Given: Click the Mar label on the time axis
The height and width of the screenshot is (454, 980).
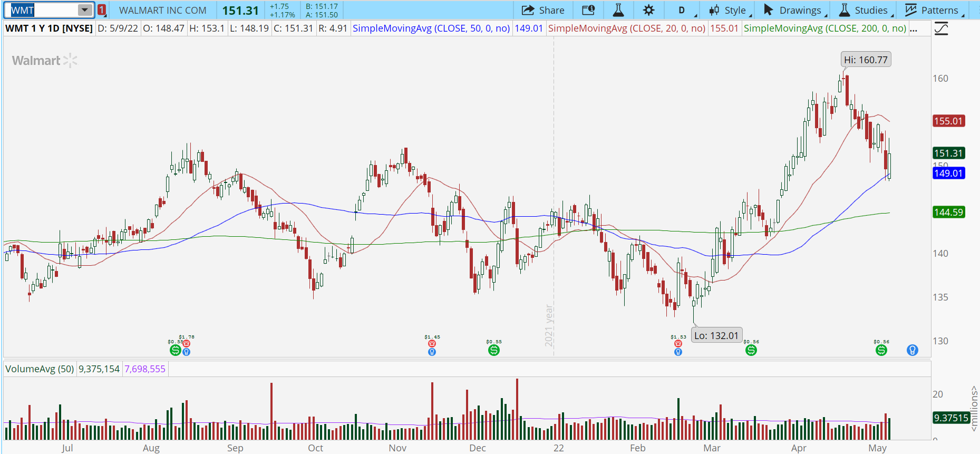Looking at the screenshot, I should [712, 448].
